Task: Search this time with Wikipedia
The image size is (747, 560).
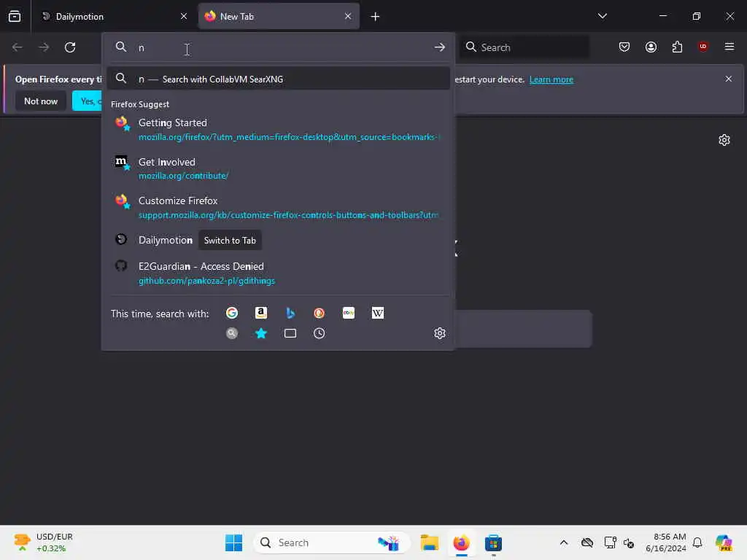Action: click(378, 313)
